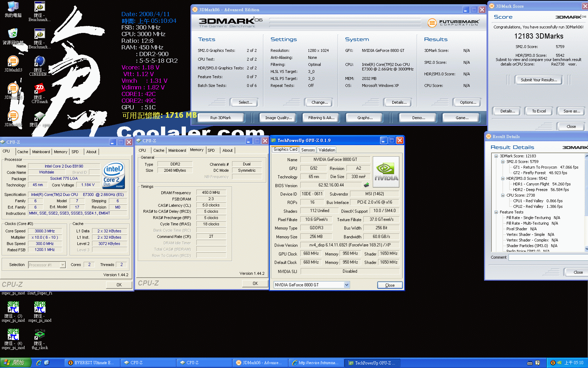This screenshot has width=588, height=368.
Task: Open the thg_clock desktop shortcut
Action: click(x=40, y=339)
